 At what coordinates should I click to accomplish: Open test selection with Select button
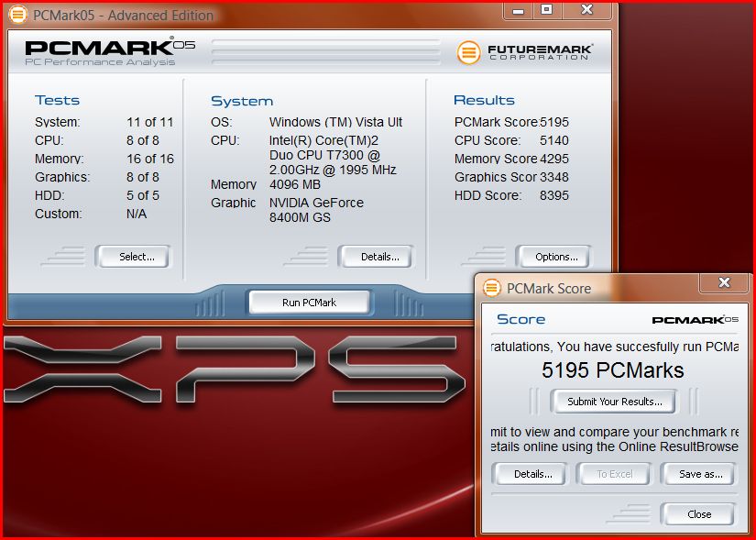(x=133, y=256)
